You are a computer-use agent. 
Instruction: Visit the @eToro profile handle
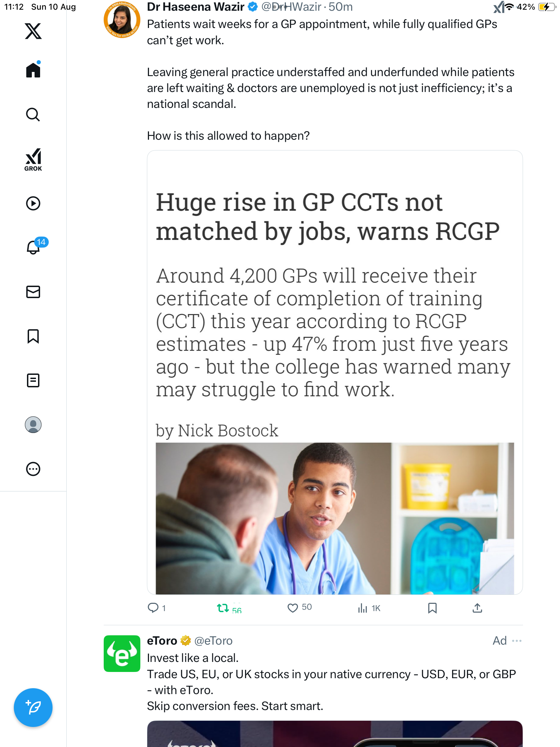click(213, 641)
